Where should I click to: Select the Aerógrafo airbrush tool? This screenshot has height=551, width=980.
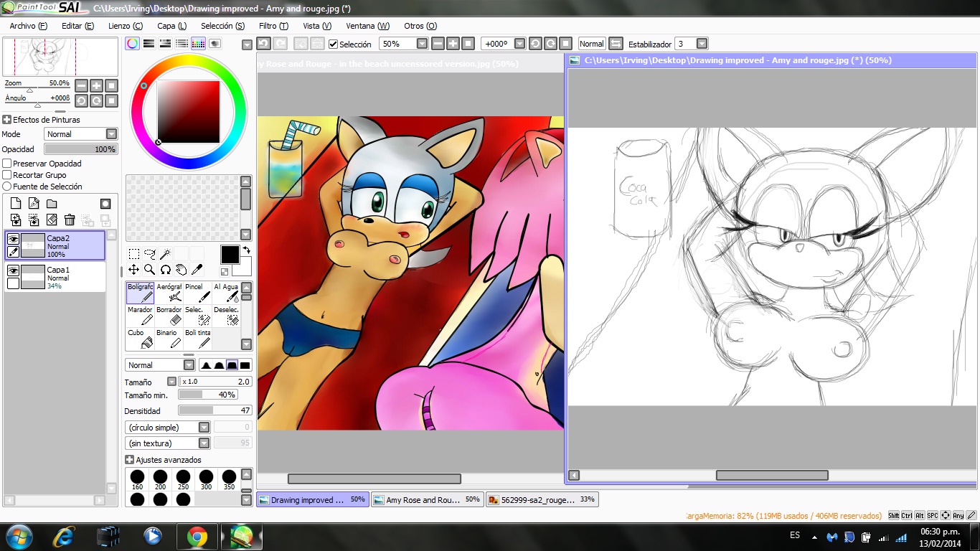coord(169,293)
